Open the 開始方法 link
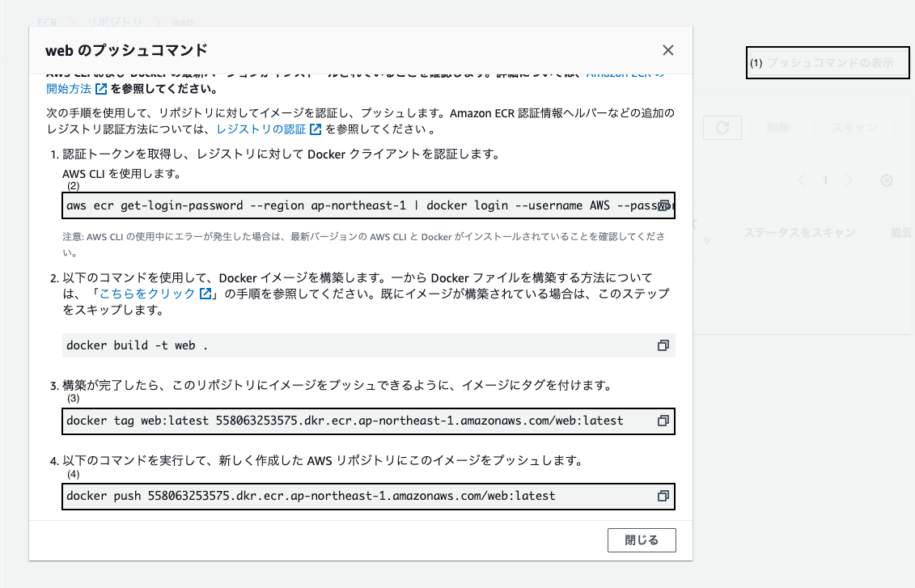Image resolution: width=915 pixels, height=588 pixels. coord(76,89)
